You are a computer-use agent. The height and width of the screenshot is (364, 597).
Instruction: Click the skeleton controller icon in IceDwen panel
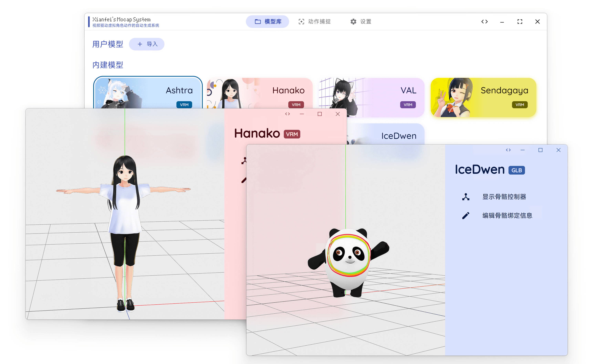click(466, 197)
